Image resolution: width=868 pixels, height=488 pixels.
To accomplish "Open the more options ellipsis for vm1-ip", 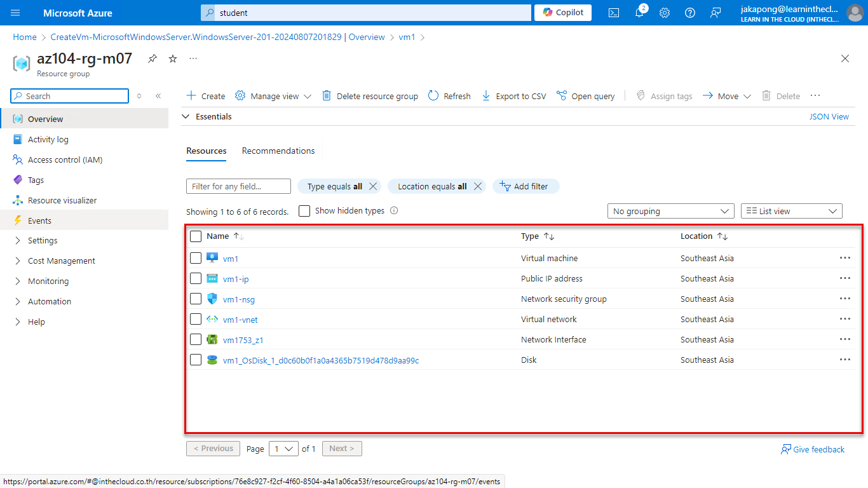I will tap(844, 278).
